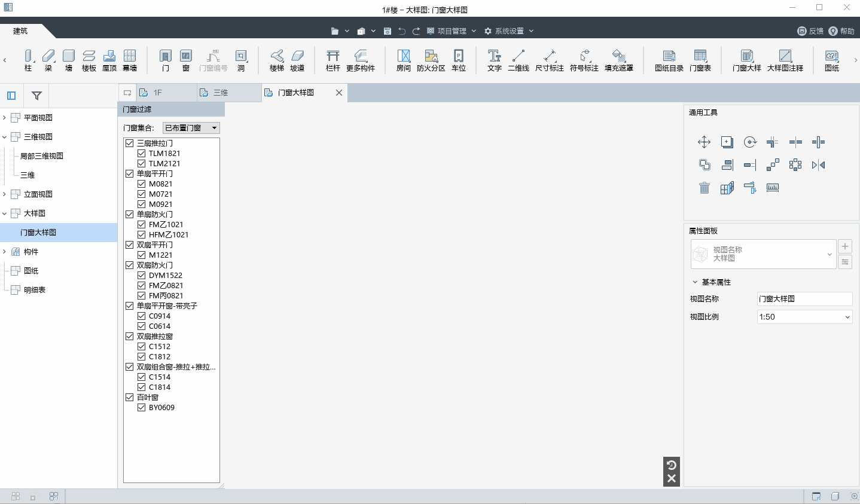
Task: Click the 视图名称 input field
Action: (804, 299)
